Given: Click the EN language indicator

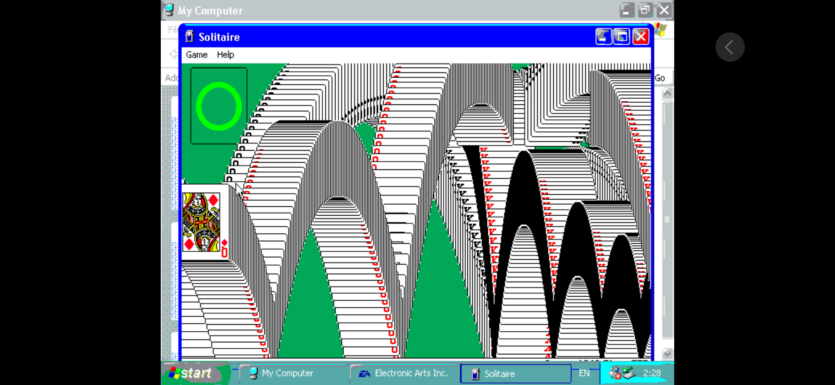Looking at the screenshot, I should coord(584,373).
